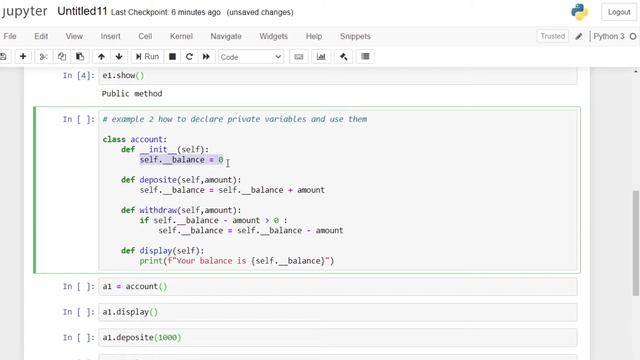Click the 'Last Checkpoint: 6 minutes ago' text
This screenshot has height=360, width=640.
click(x=166, y=12)
